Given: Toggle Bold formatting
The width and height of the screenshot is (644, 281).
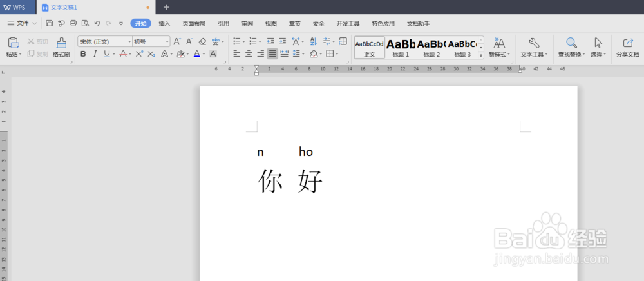Looking at the screenshot, I should (83, 54).
